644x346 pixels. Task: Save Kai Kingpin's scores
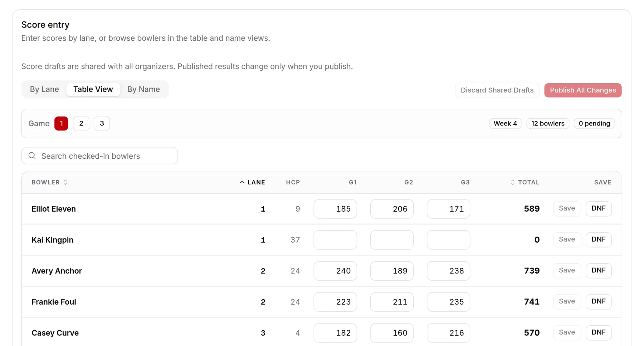[x=567, y=239]
